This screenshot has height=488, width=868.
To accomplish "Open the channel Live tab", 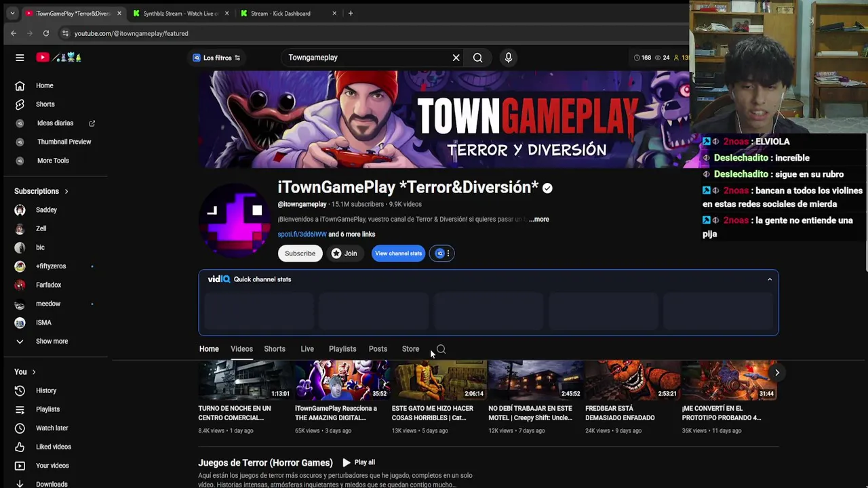I will tap(307, 349).
